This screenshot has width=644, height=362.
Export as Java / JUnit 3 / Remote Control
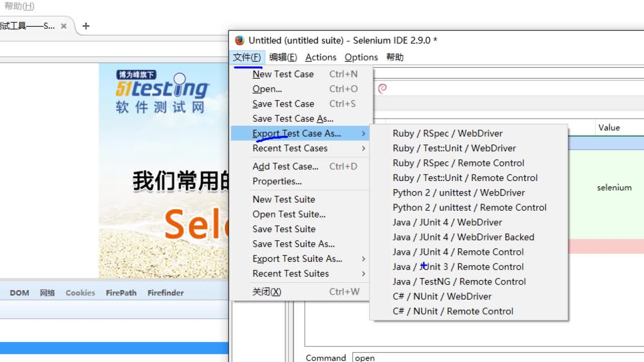point(469,267)
